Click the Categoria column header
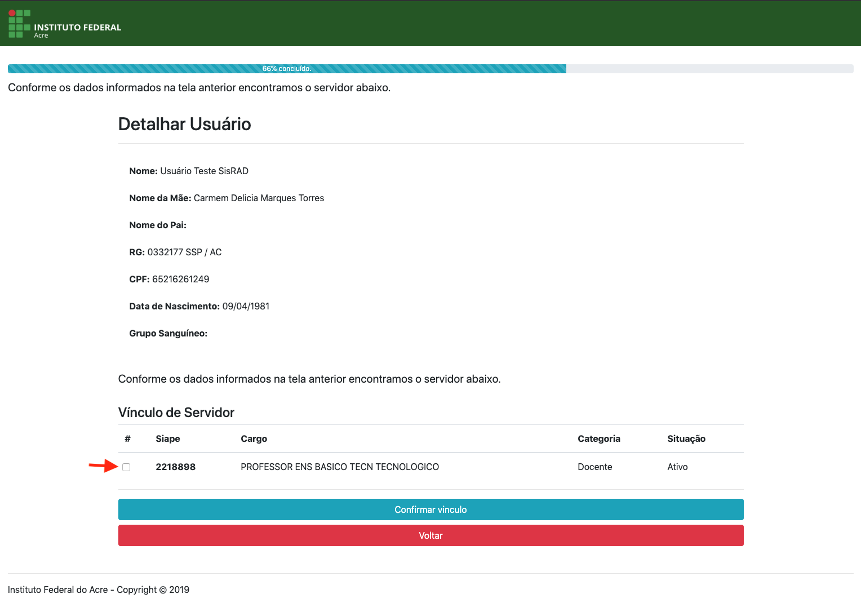The image size is (861, 616). pos(598,438)
